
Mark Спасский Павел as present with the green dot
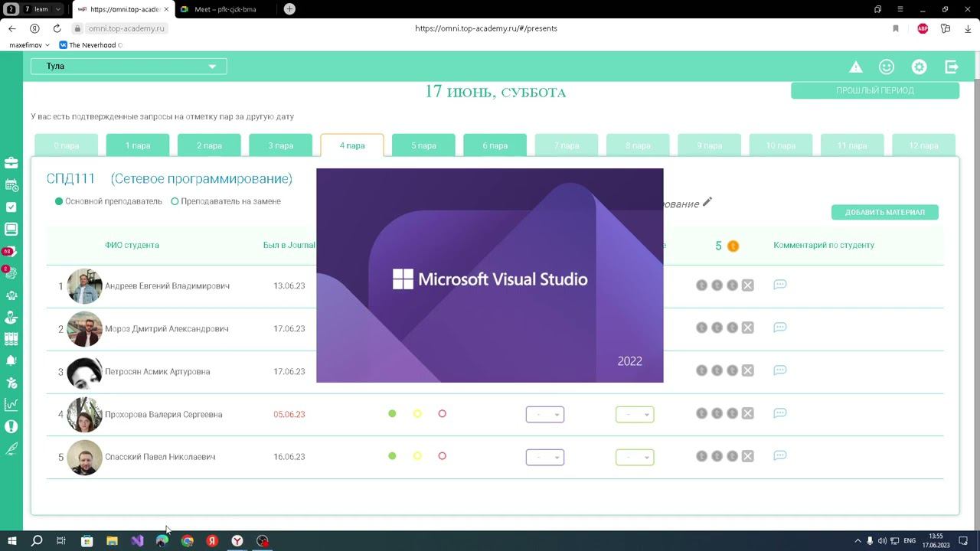click(392, 456)
